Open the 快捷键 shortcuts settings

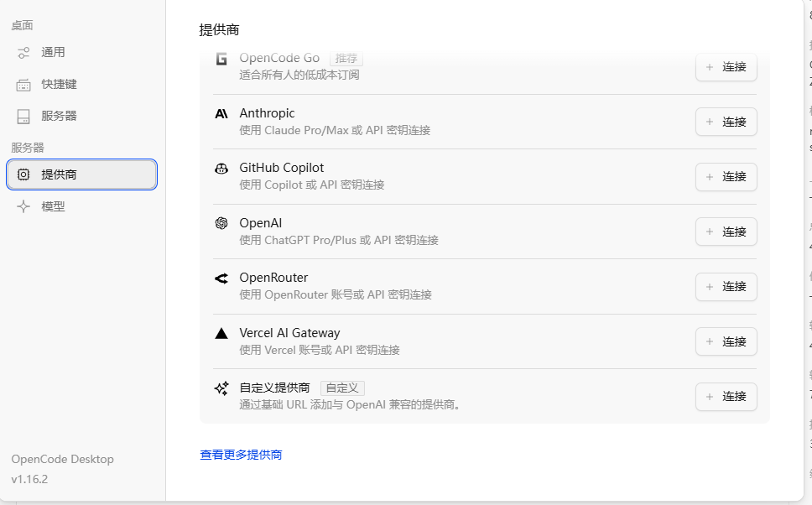click(x=82, y=85)
